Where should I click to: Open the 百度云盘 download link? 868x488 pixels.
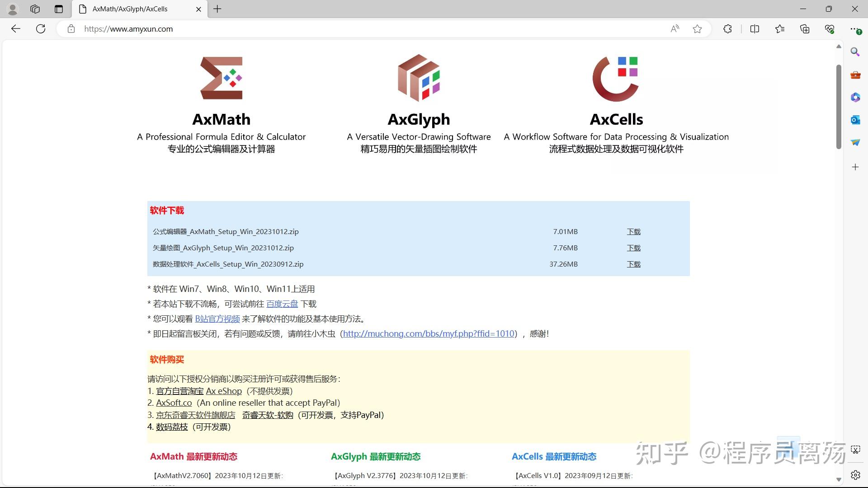point(282,304)
